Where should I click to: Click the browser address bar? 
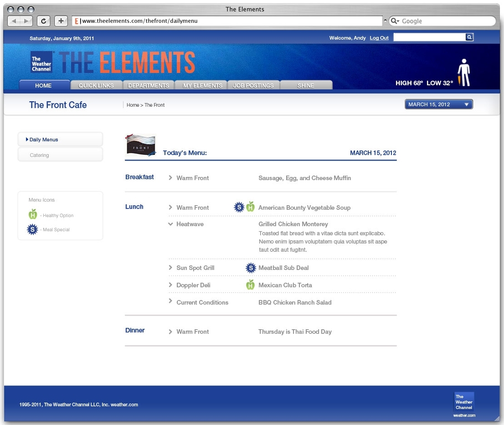pyautogui.click(x=227, y=21)
